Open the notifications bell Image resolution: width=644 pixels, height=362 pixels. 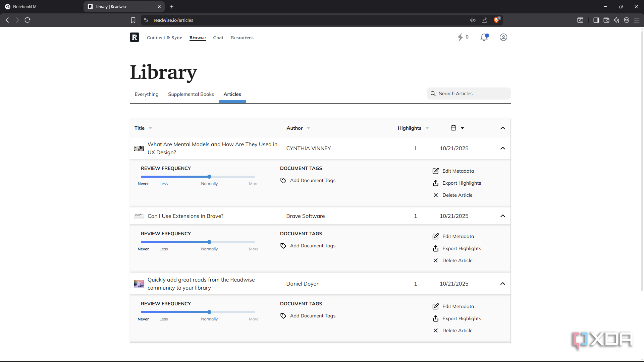point(484,37)
